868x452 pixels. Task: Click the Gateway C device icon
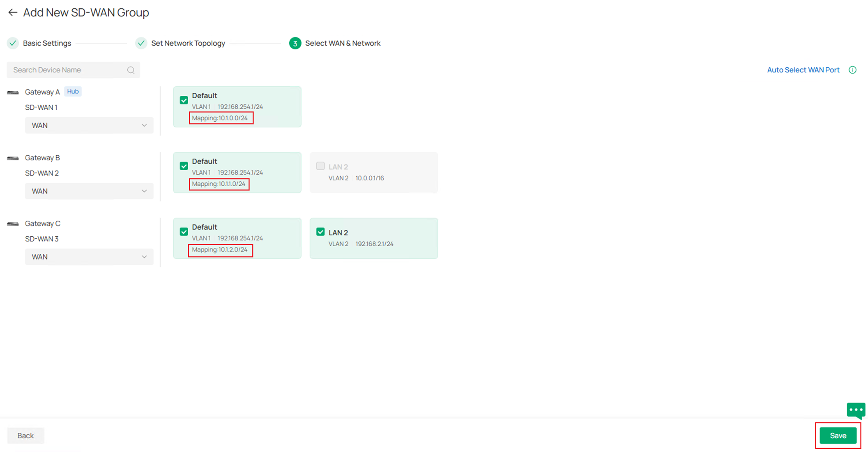[x=12, y=224]
